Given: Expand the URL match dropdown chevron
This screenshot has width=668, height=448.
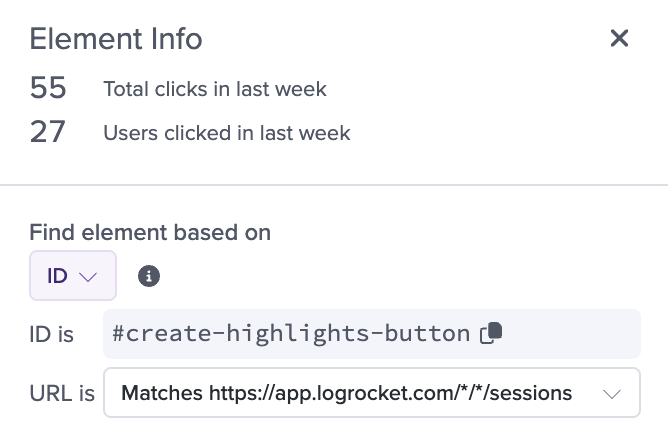Looking at the screenshot, I should tap(612, 393).
